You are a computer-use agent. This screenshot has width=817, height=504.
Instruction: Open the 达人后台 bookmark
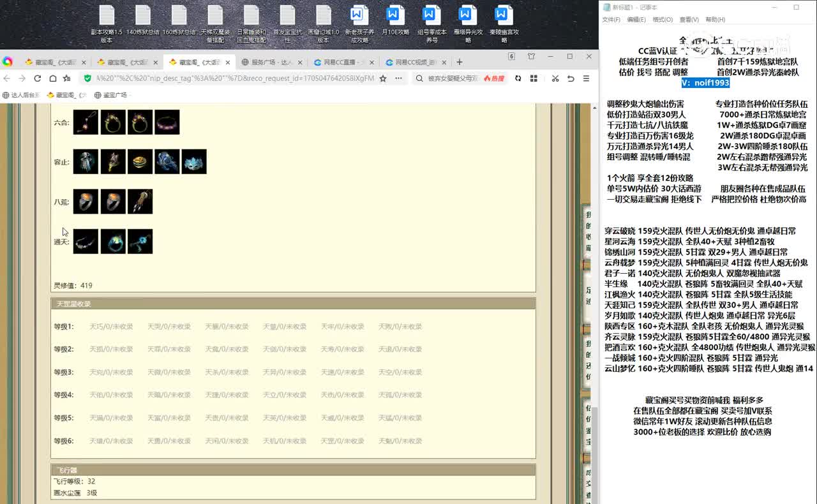click(21, 95)
